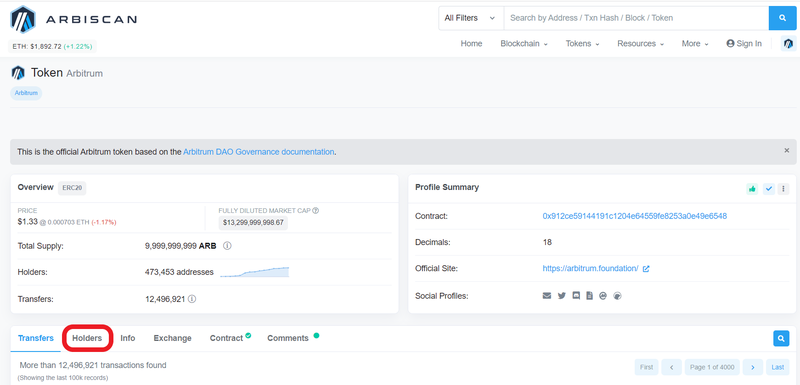Click the $1.33 token price value

click(x=28, y=222)
